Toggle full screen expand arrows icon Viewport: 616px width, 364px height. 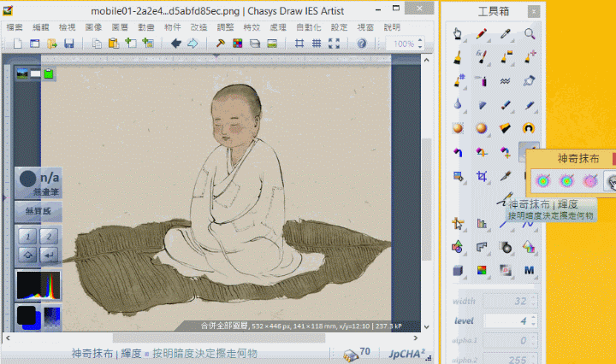pos(334,43)
